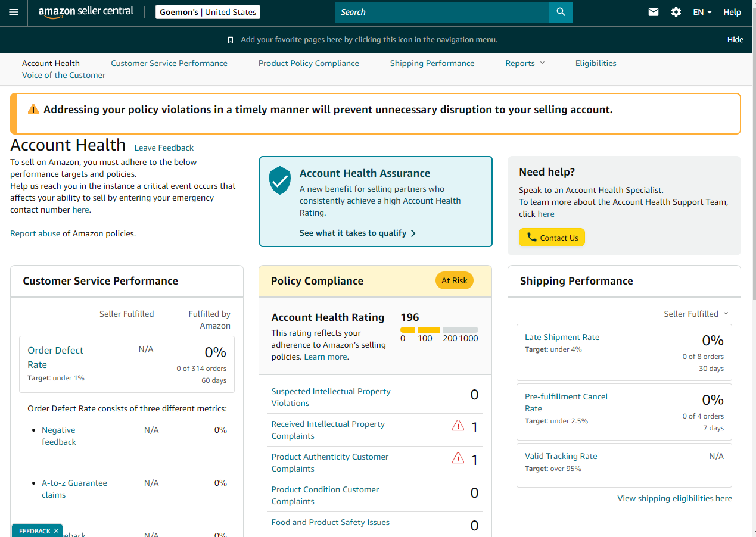This screenshot has height=537, width=756.
Task: Open the hamburger navigation menu
Action: coord(14,12)
